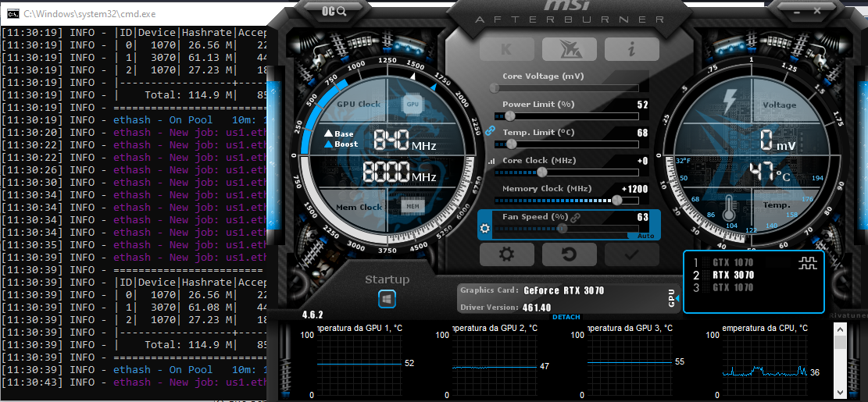
Task: Click the Core Clock value +0
Action: [x=643, y=161]
